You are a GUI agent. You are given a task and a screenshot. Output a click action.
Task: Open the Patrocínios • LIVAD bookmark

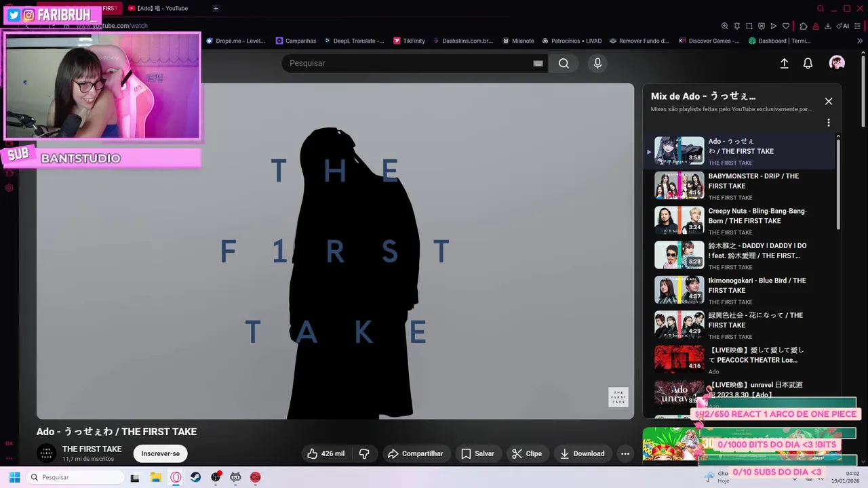point(572,41)
